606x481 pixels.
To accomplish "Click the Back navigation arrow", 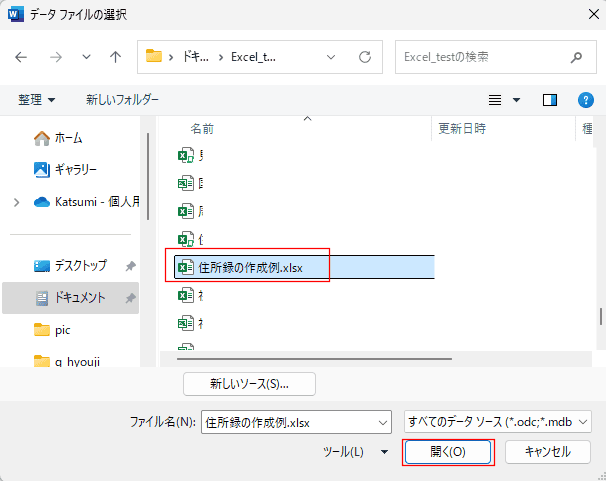I will point(21,57).
